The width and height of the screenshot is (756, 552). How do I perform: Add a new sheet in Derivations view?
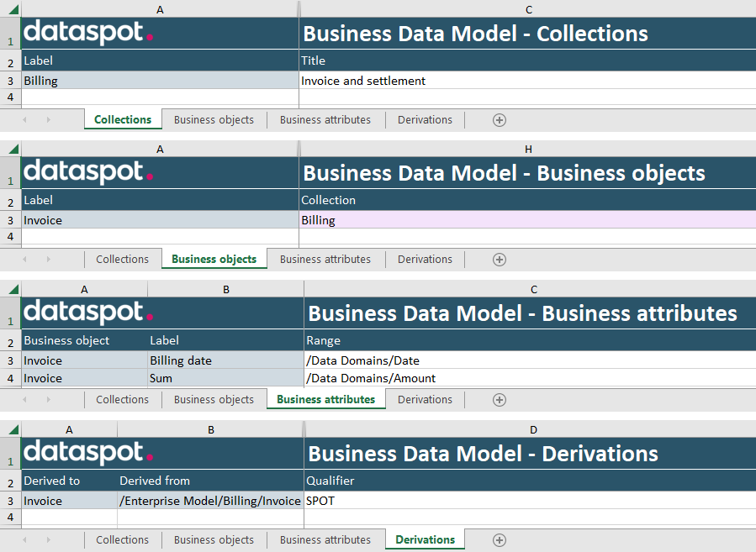coord(499,540)
